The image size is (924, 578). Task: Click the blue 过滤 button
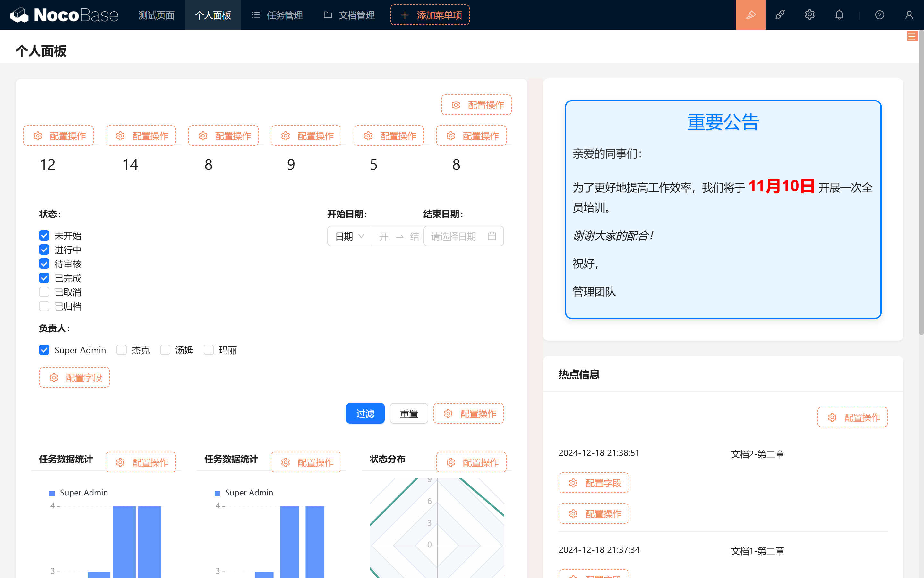pyautogui.click(x=365, y=413)
